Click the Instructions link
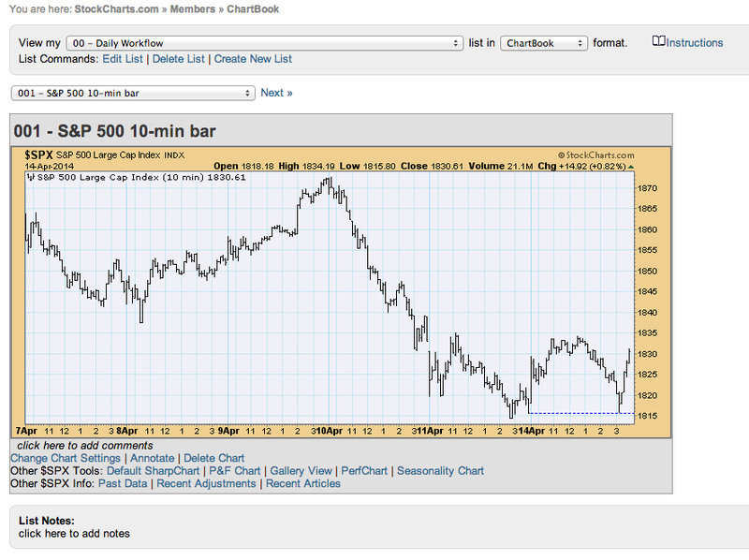 click(x=695, y=42)
